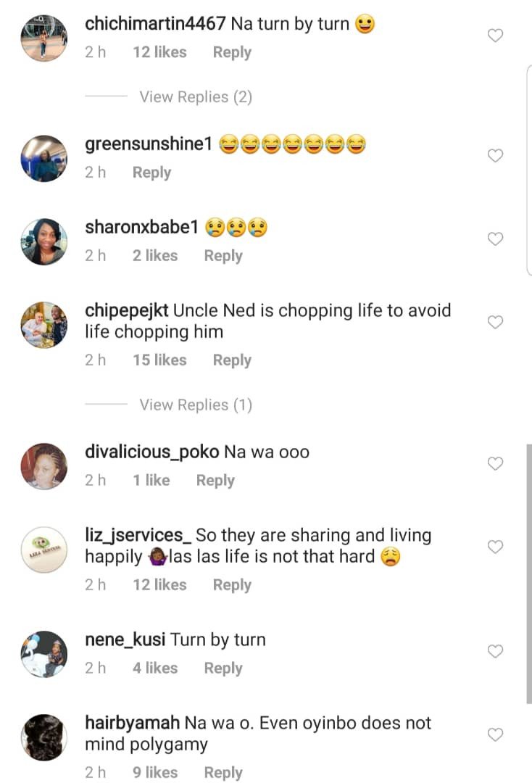View the 15 likes on chipepejkt's comment
This screenshot has width=532, height=783.
(159, 360)
